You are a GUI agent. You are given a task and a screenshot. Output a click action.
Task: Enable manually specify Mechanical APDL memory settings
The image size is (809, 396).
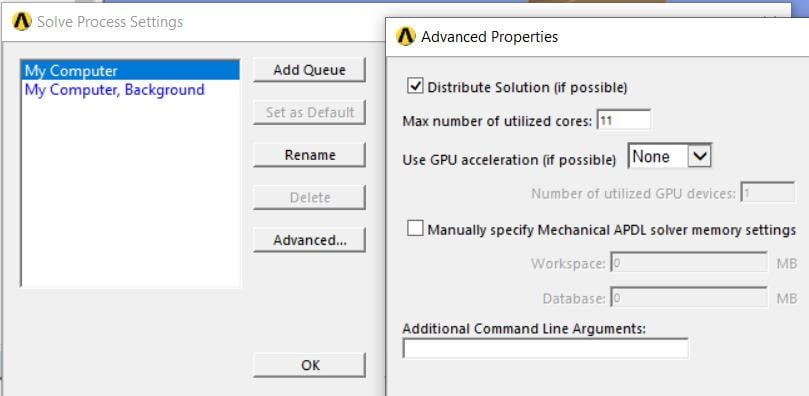click(415, 228)
